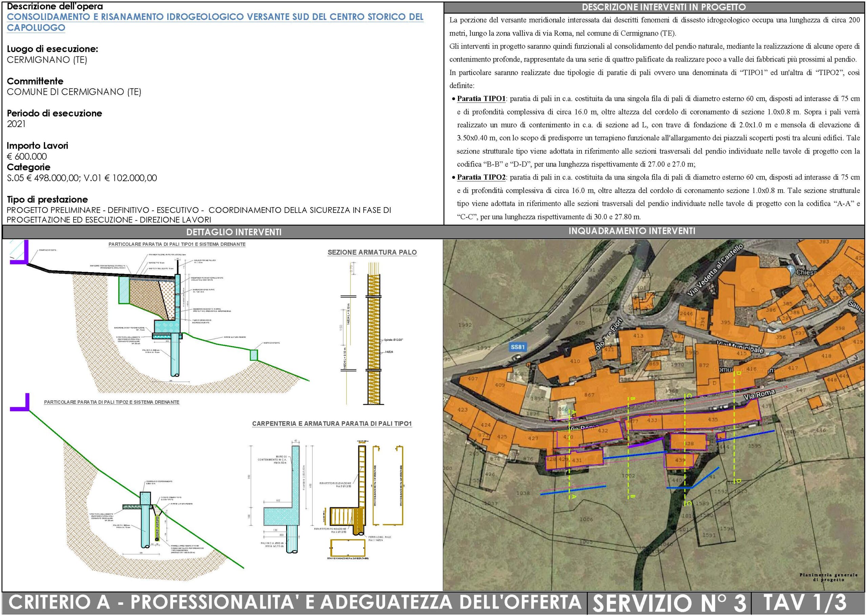Click 'PARTICOLARE PARATIA DI PALI TIPO1 E SISTEMA DRENANTE' title
This screenshot has height=616, width=867.
(177, 244)
